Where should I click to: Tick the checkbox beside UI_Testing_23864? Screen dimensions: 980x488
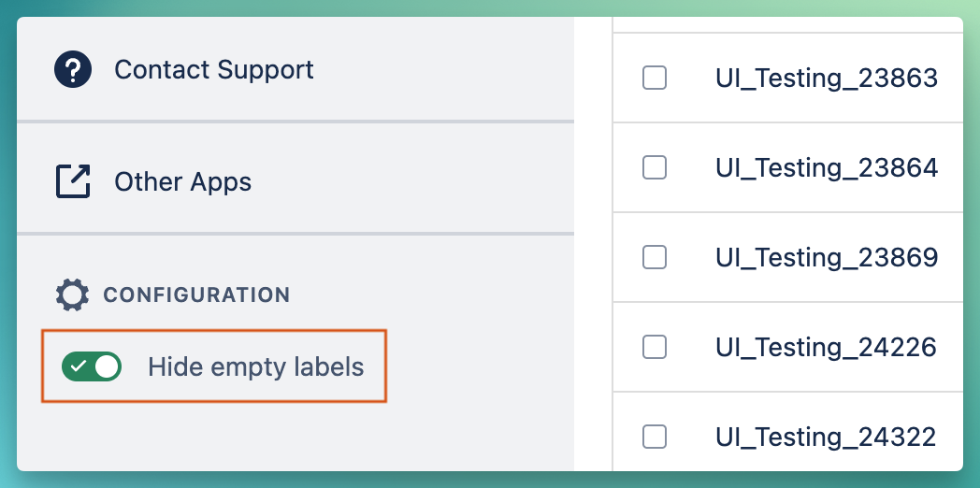tap(655, 167)
